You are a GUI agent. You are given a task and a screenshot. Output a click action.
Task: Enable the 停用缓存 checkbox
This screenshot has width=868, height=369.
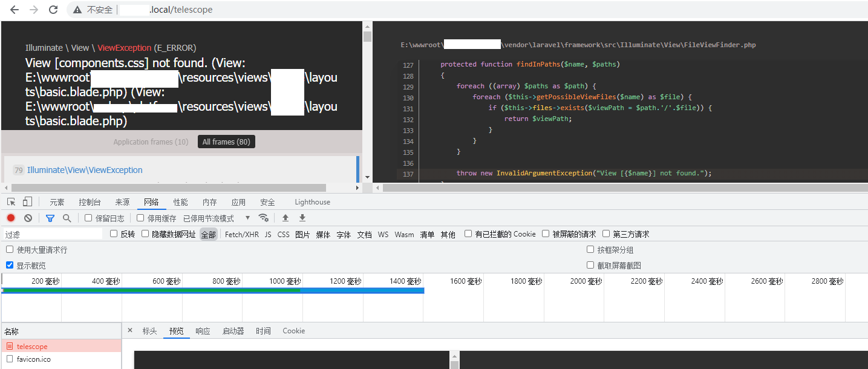click(141, 218)
